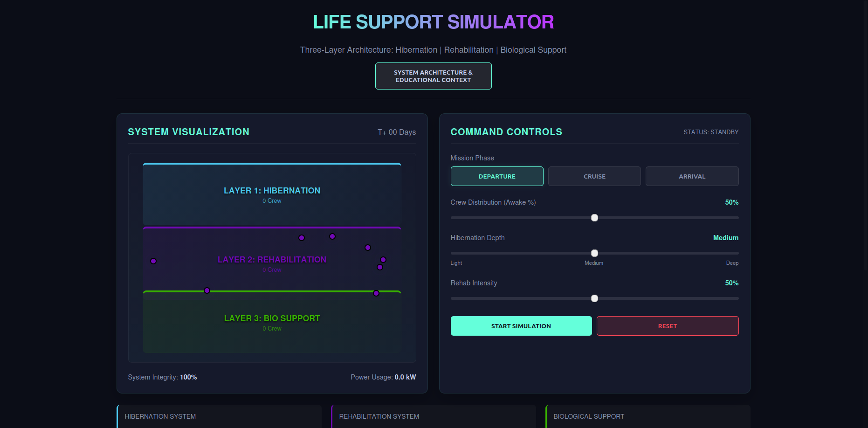Expand the System Architecture & Educational Context panel

(433, 76)
